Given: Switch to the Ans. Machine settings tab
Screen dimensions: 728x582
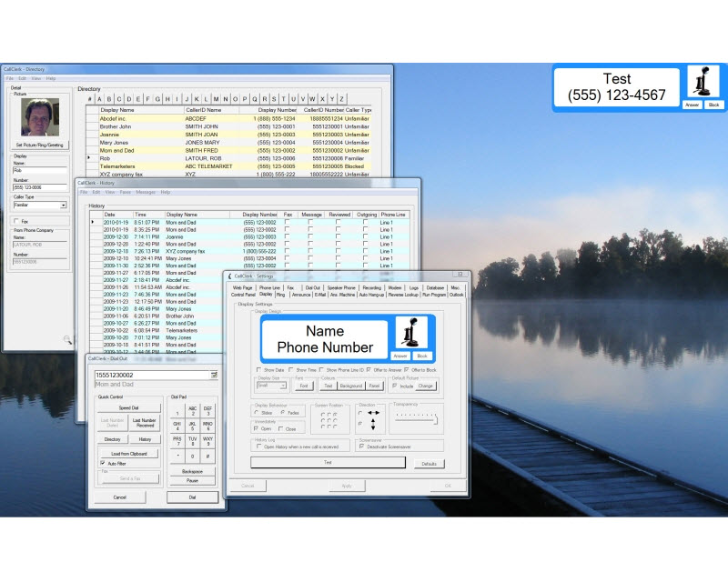Looking at the screenshot, I should pyautogui.click(x=344, y=295).
